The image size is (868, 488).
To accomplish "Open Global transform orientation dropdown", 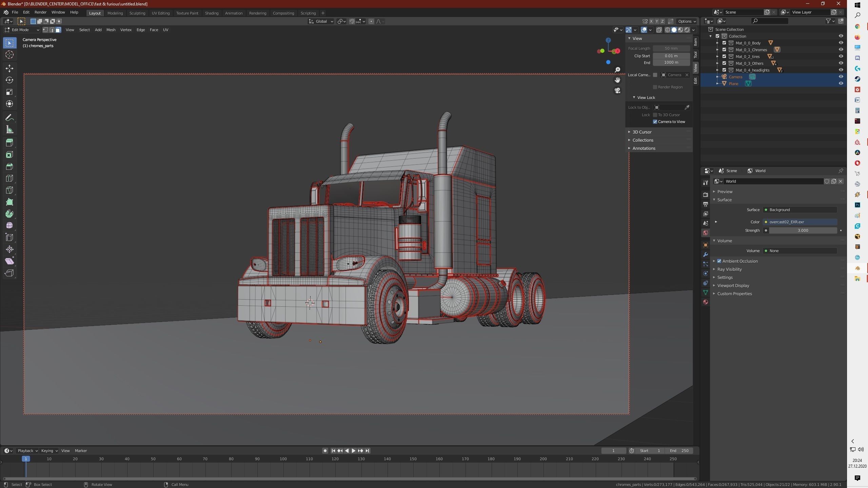I will pos(321,21).
